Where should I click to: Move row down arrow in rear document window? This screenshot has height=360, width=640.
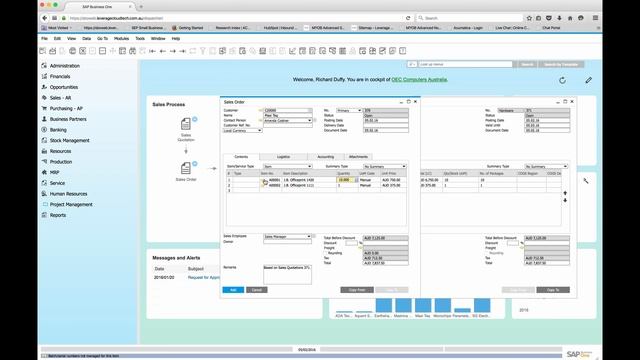[x=565, y=200]
